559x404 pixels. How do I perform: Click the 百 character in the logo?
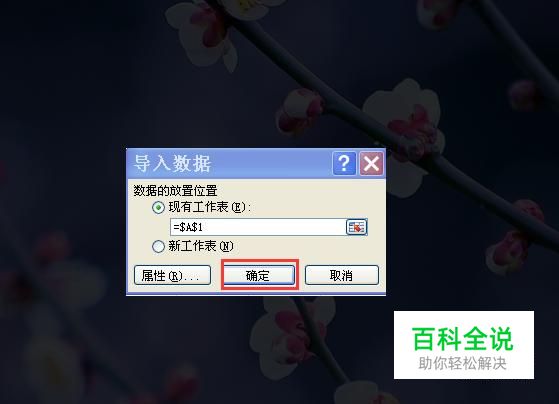pyautogui.click(x=423, y=339)
